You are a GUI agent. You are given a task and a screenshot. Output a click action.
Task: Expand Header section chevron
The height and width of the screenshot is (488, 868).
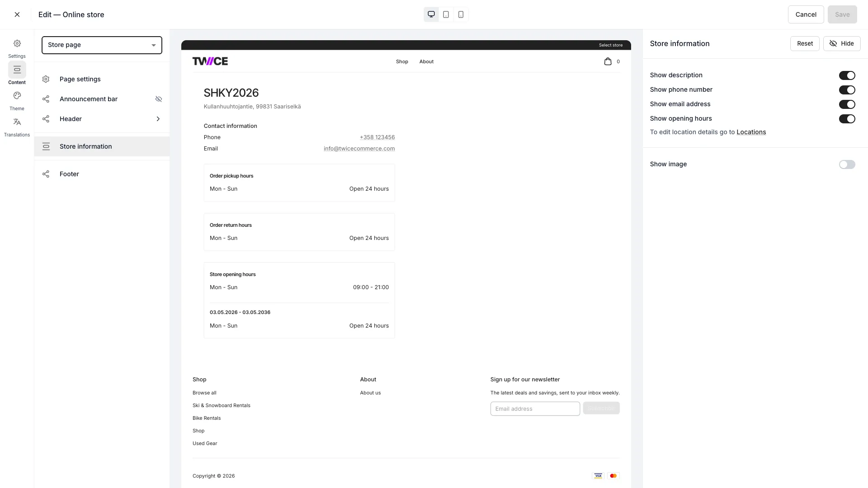point(158,119)
